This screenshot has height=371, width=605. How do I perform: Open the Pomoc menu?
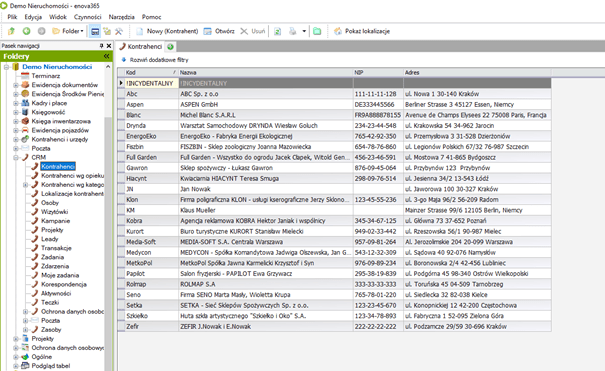[x=151, y=17]
